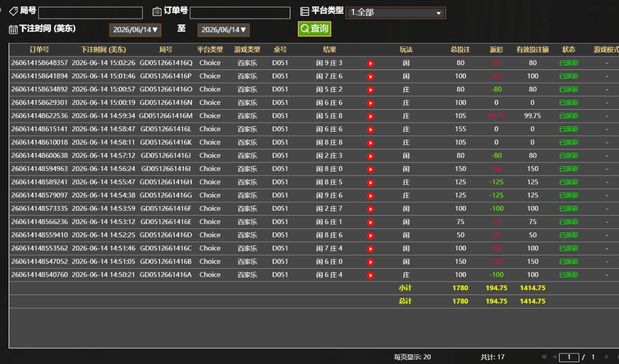
Task: Go to next page arrow
Action: click(607, 357)
